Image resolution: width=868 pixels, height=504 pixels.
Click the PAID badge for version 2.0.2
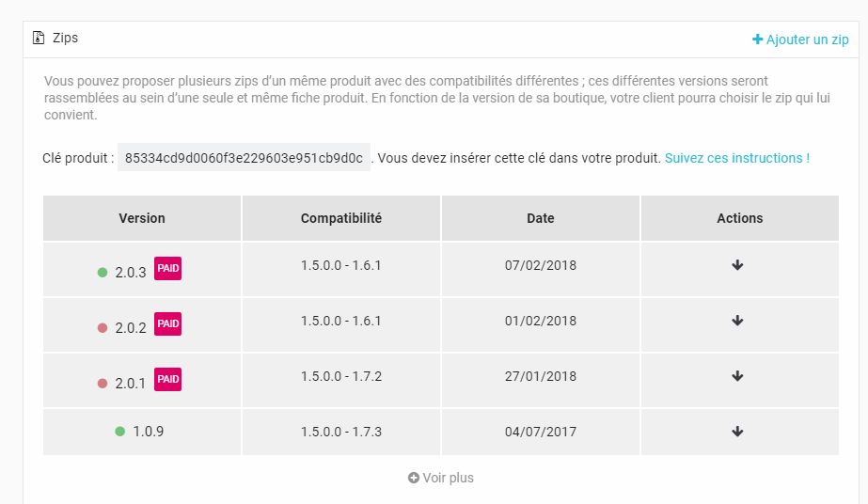tap(167, 323)
